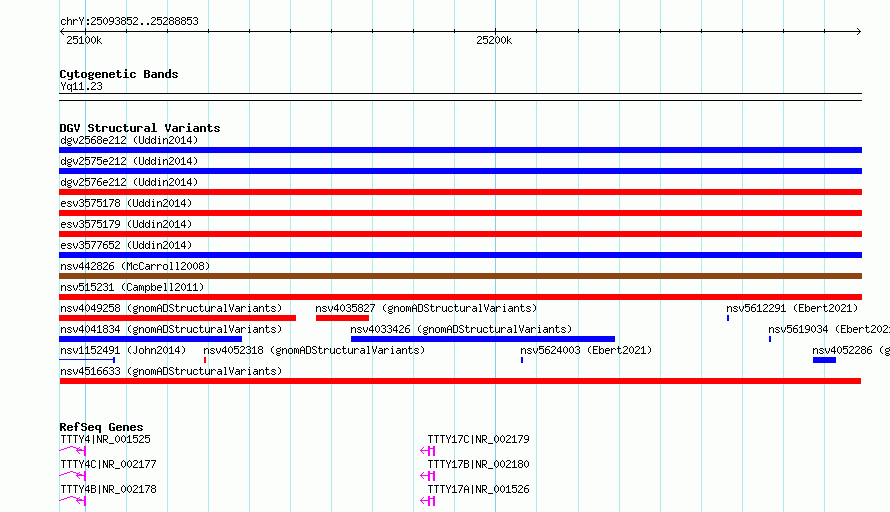Click the nsv4033426 (gnomADStructuralVariants) label

click(461, 329)
